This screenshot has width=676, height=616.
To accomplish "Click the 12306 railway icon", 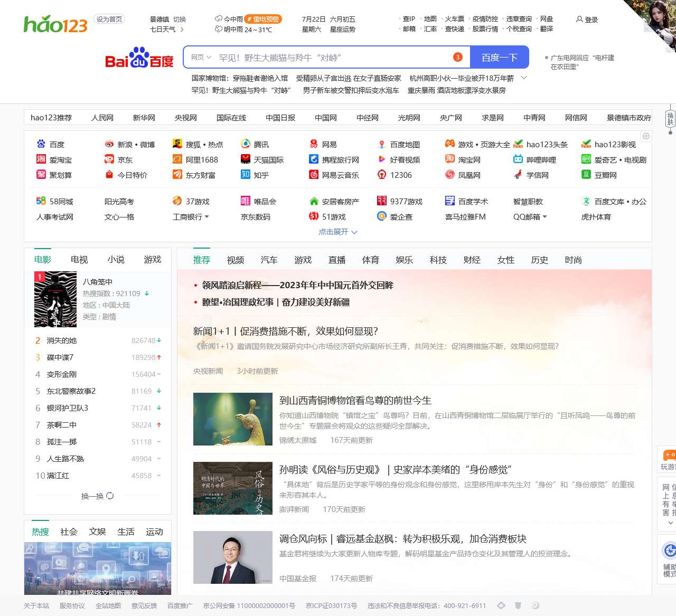I will pos(382,175).
